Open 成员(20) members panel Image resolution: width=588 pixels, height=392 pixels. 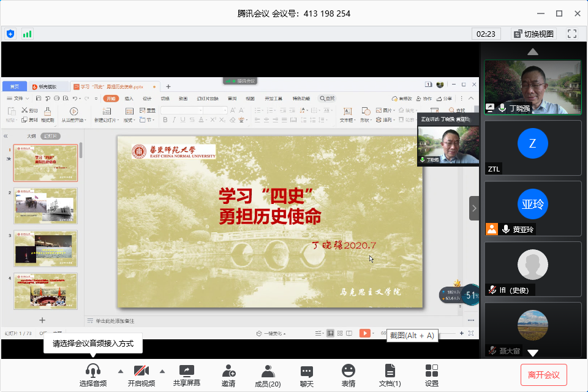click(x=268, y=375)
